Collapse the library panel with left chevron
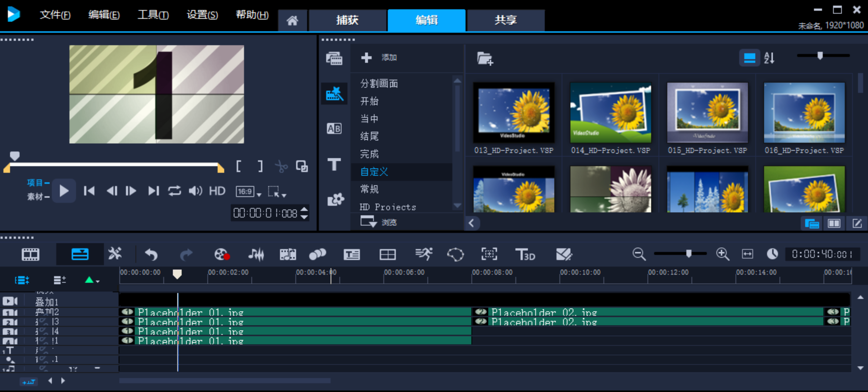Viewport: 868px width, 392px height. (471, 223)
